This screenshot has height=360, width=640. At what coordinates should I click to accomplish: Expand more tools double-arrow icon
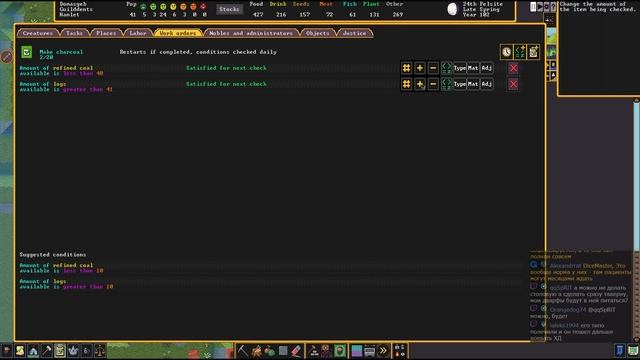point(383,351)
